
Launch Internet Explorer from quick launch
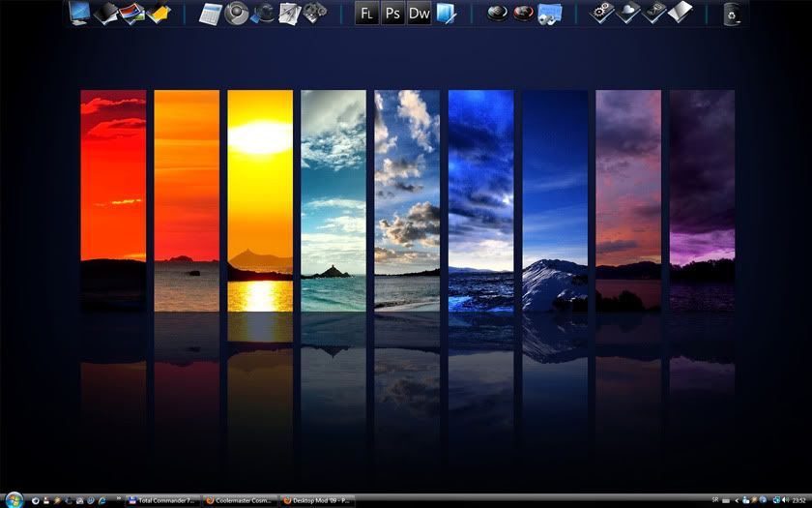coord(102,501)
